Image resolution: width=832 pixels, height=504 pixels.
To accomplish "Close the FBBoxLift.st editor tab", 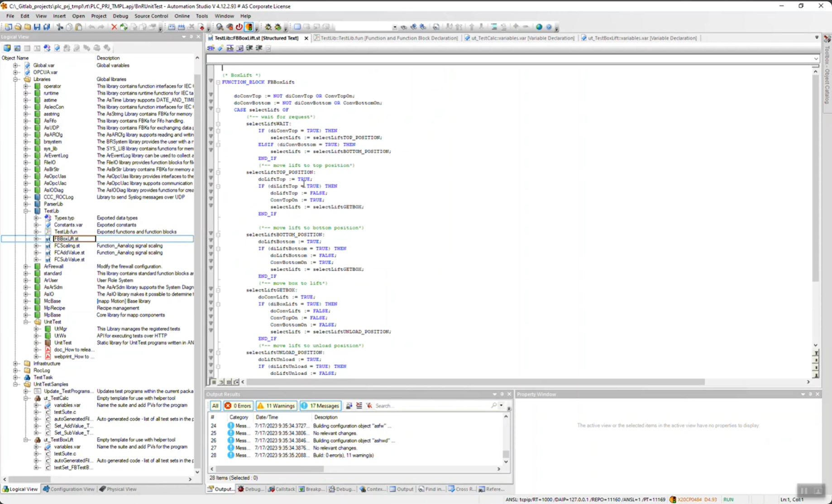I will (306, 38).
